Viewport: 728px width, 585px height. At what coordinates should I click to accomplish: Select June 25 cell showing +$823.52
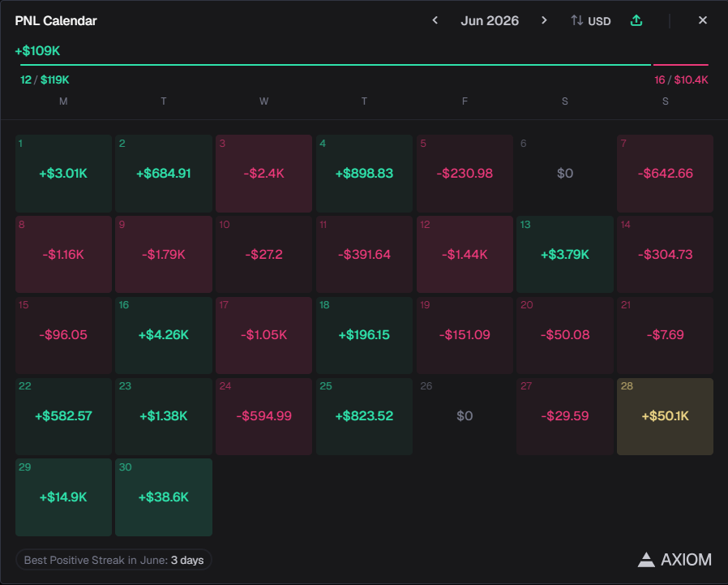pyautogui.click(x=364, y=416)
